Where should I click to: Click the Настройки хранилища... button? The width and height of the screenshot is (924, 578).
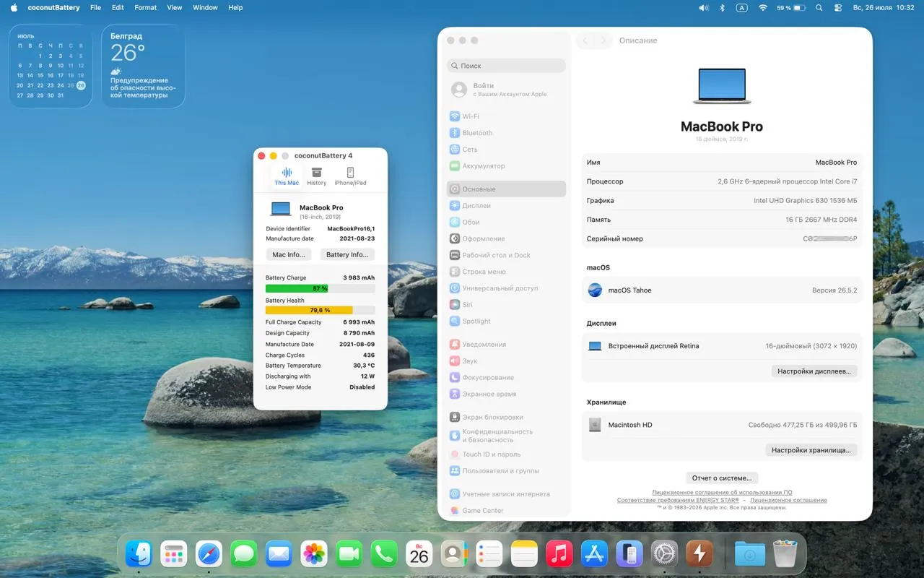point(811,450)
